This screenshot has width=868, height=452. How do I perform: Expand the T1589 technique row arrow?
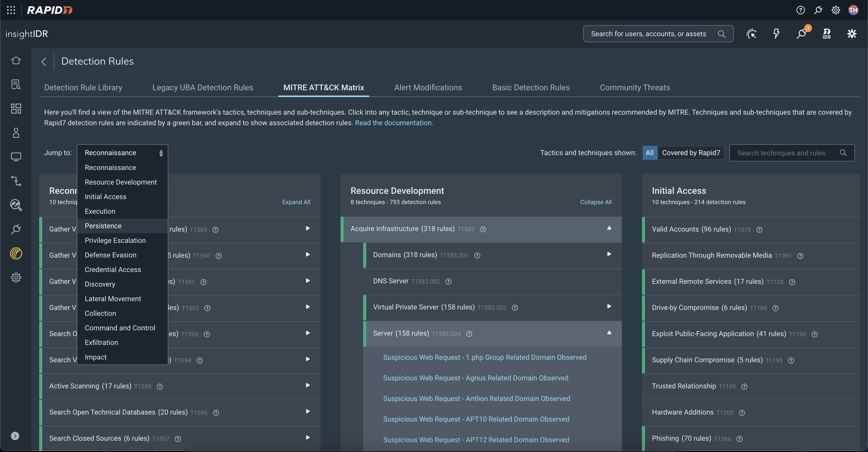coord(307,228)
